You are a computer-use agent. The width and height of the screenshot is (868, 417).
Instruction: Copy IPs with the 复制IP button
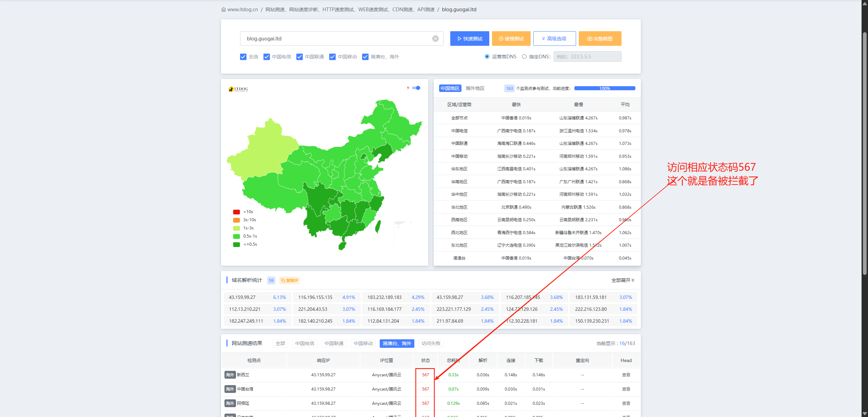point(290,280)
